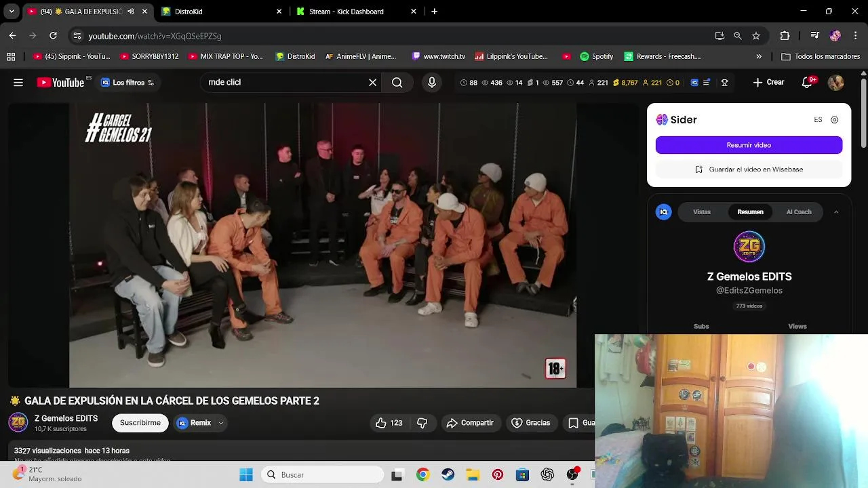Open the www.twitch.tv bookmark

pos(438,56)
